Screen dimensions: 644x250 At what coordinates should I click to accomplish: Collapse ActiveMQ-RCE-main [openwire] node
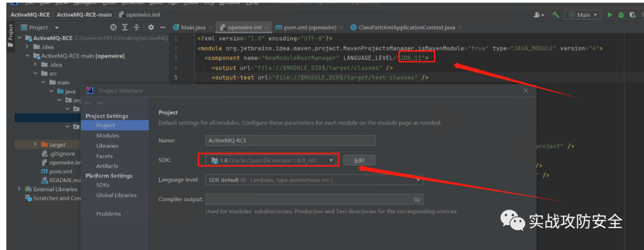[x=28, y=56]
